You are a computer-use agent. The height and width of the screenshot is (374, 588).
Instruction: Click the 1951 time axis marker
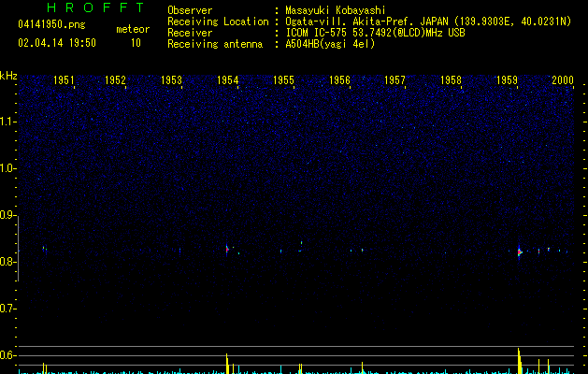pyautogui.click(x=64, y=80)
